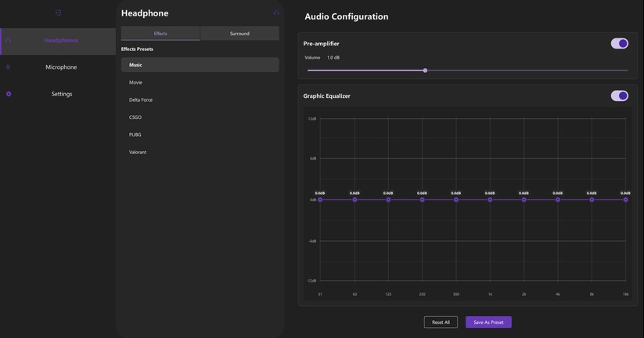Click Save As Preset button

pyautogui.click(x=488, y=322)
